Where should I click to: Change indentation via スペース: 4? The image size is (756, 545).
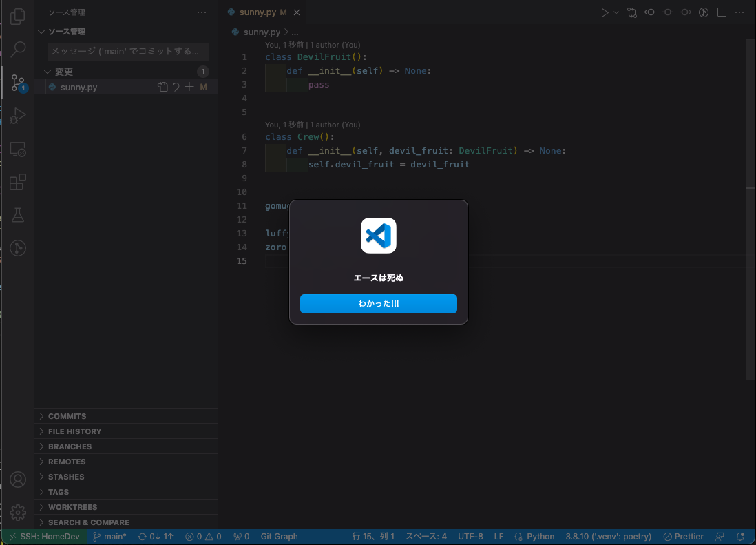(426, 537)
